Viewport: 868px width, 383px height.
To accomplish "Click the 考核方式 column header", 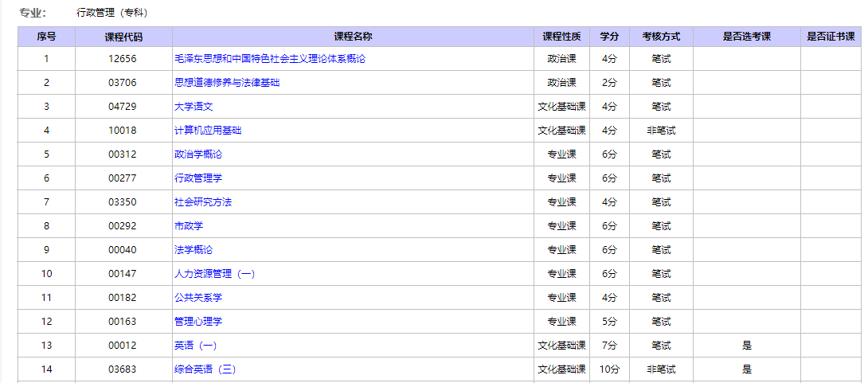I will (x=661, y=37).
